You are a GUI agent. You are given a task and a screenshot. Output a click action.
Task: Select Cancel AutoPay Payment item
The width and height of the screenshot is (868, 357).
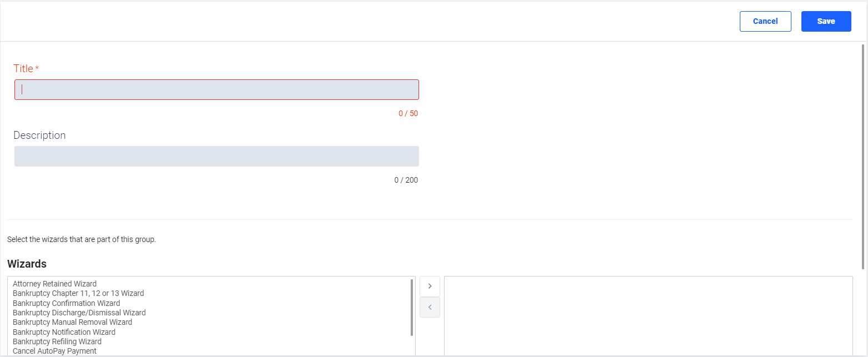[x=54, y=351]
